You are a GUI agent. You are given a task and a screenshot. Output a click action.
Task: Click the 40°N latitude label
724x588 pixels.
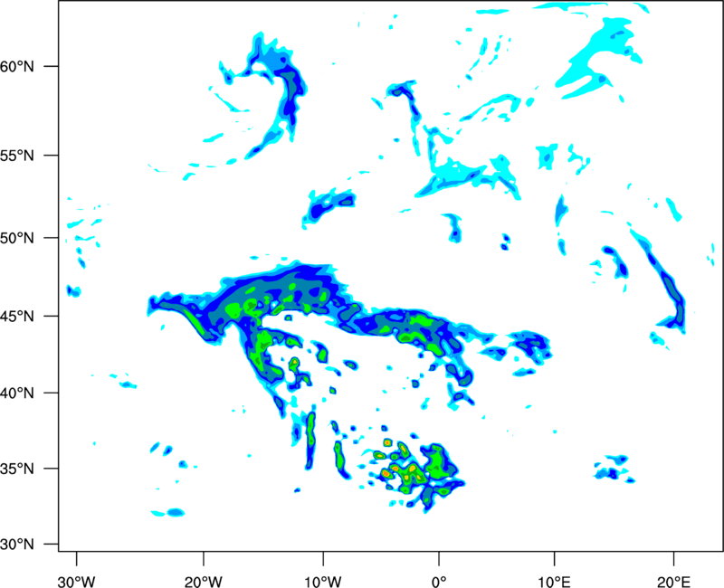pyautogui.click(x=17, y=394)
